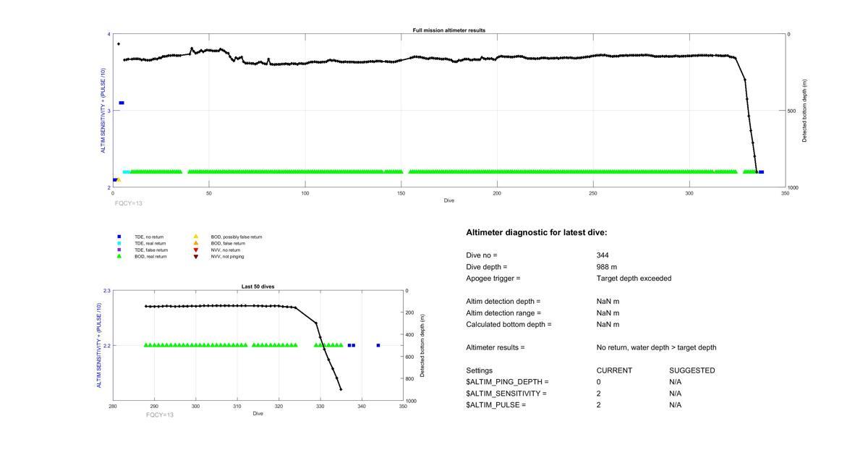Click the dive number value 344
The width and height of the screenshot is (868, 450).
603,255
